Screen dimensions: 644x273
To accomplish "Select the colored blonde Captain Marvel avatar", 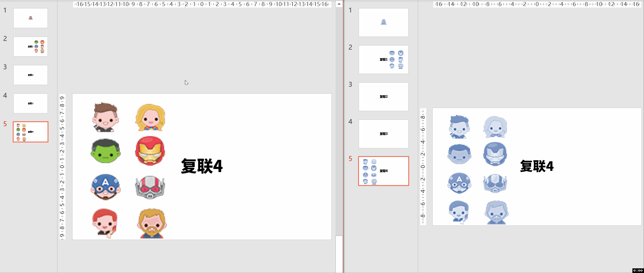I will tap(150, 117).
